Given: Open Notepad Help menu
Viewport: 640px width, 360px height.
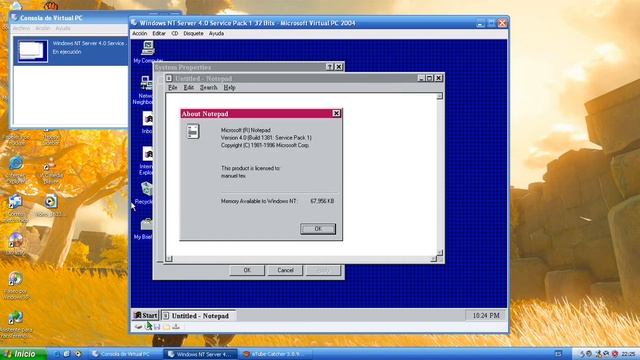Looking at the screenshot, I should coord(229,88).
